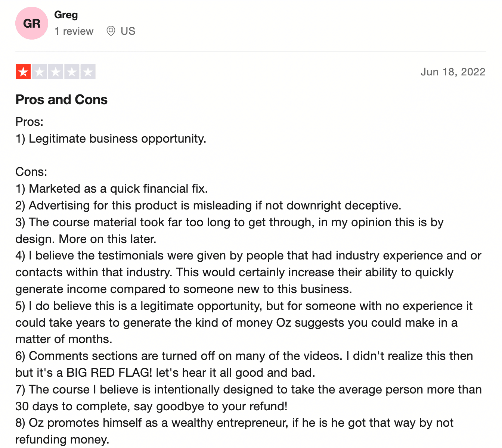This screenshot has width=502, height=448.
Task: Click the 'Cons:' heading text
Action: [31, 172]
